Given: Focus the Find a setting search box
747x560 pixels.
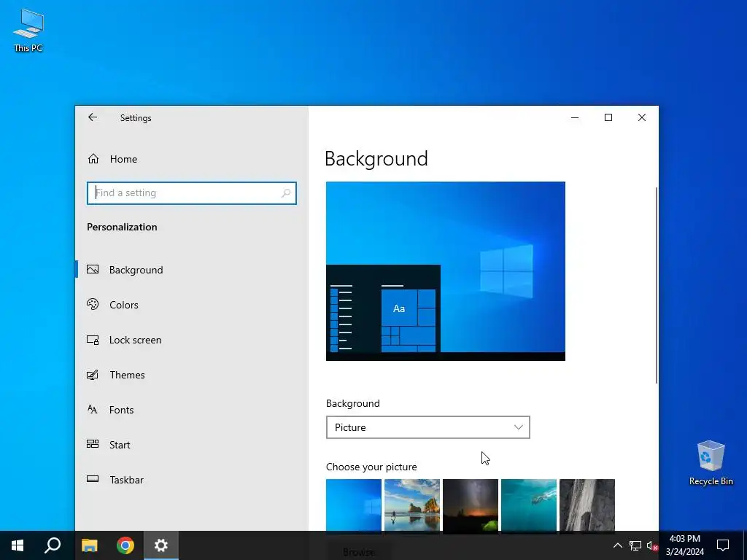Looking at the screenshot, I should pyautogui.click(x=192, y=192).
